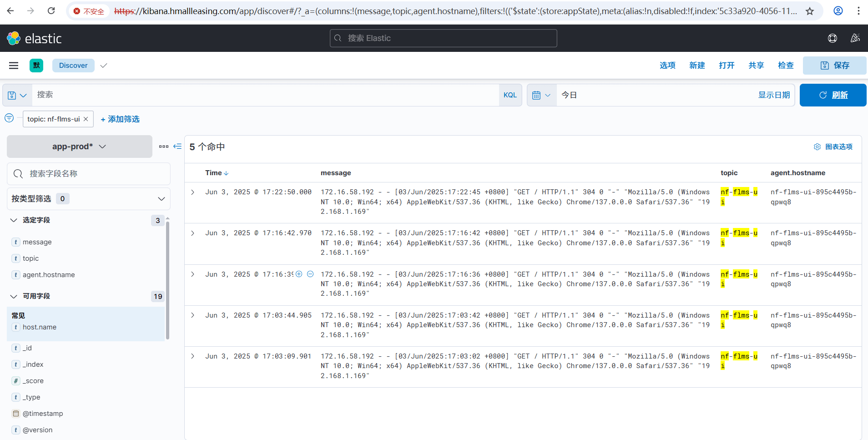
Task: Toggle KQL query language switch
Action: click(x=510, y=95)
